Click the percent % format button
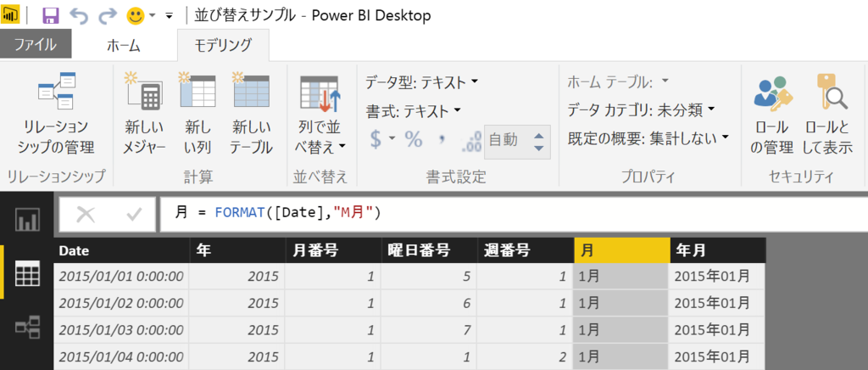Image resolution: width=868 pixels, height=370 pixels. click(x=414, y=139)
